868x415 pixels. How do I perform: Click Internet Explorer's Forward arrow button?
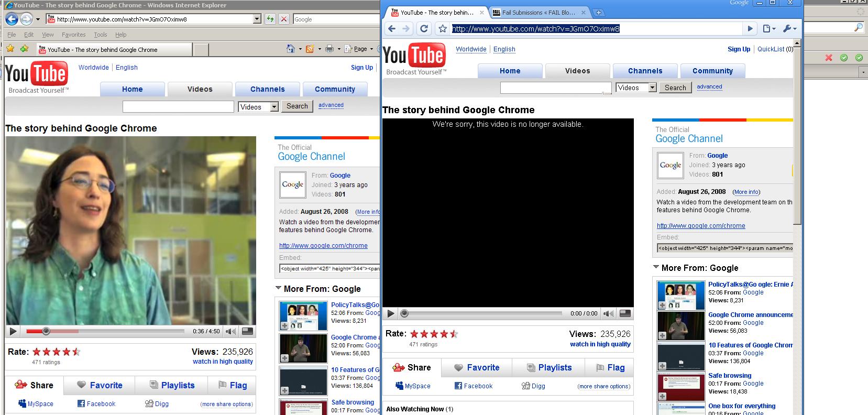[26, 19]
